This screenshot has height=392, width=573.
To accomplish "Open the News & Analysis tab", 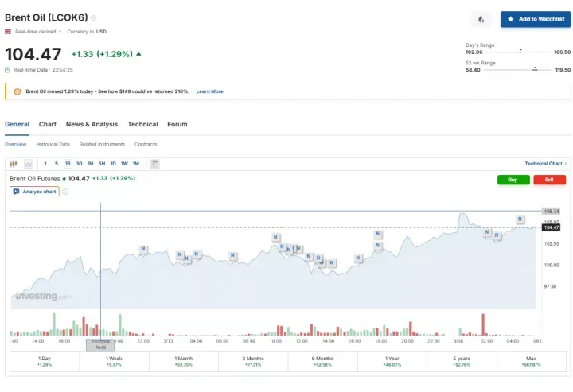I will click(92, 124).
